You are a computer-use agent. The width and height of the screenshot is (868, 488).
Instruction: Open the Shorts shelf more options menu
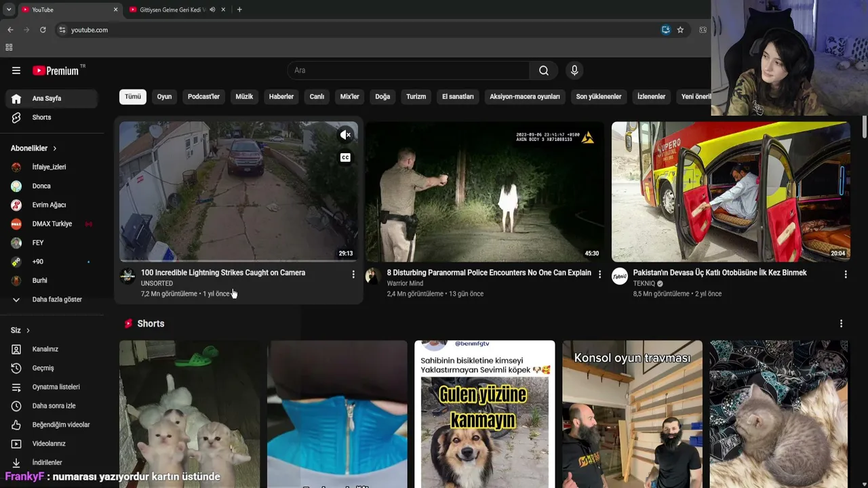click(841, 324)
